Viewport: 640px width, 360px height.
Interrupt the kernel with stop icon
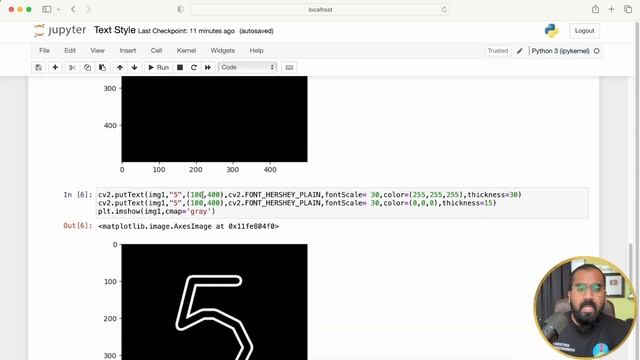180,67
